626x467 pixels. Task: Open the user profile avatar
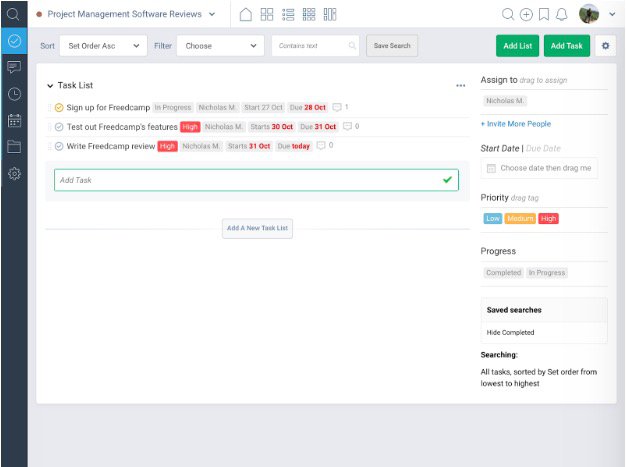tap(589, 14)
